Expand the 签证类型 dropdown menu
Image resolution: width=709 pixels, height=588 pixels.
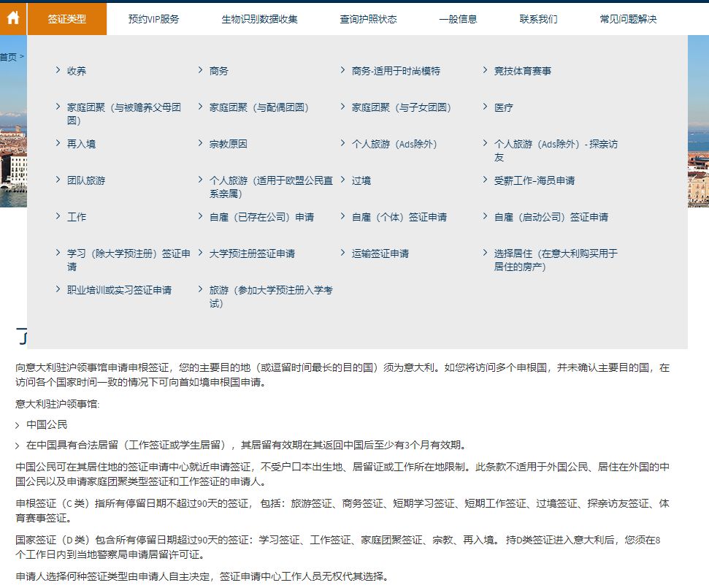coord(67,19)
